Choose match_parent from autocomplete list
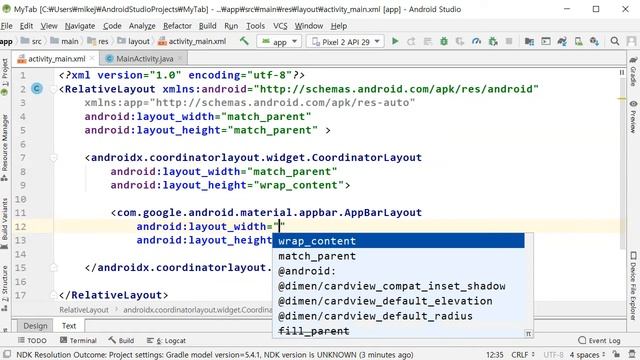640x360 pixels. pyautogui.click(x=399, y=256)
